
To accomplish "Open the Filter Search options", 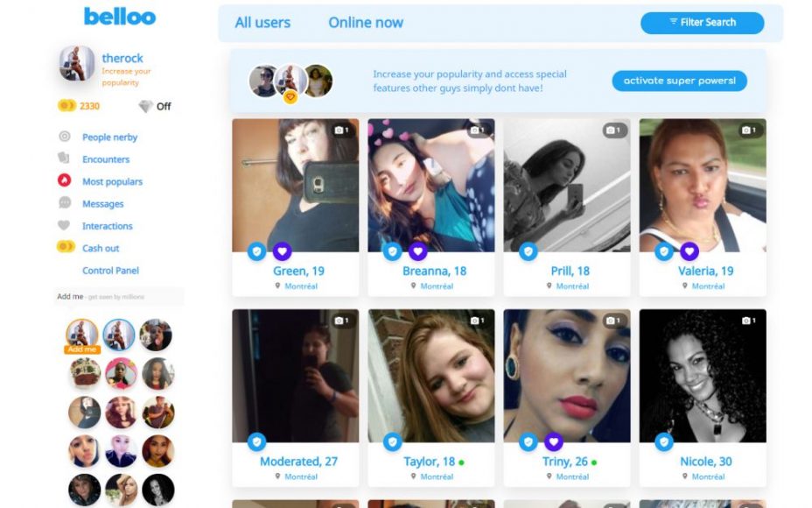I will pos(703,23).
